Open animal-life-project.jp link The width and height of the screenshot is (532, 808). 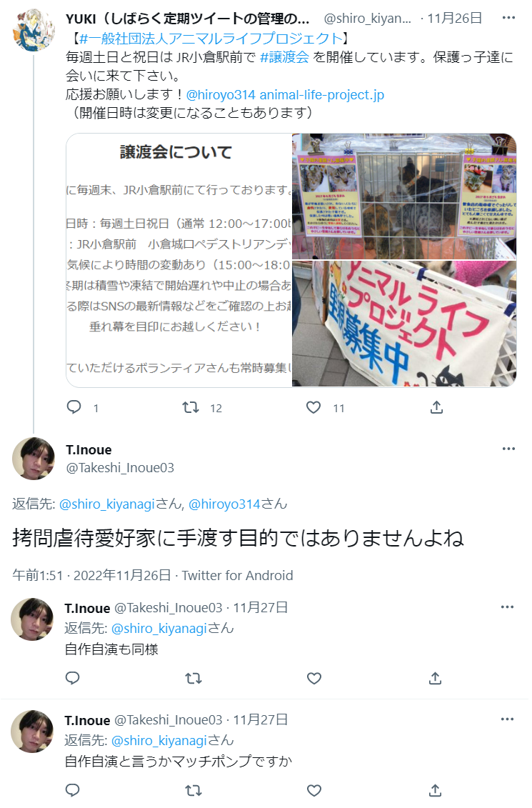pyautogui.click(x=322, y=95)
